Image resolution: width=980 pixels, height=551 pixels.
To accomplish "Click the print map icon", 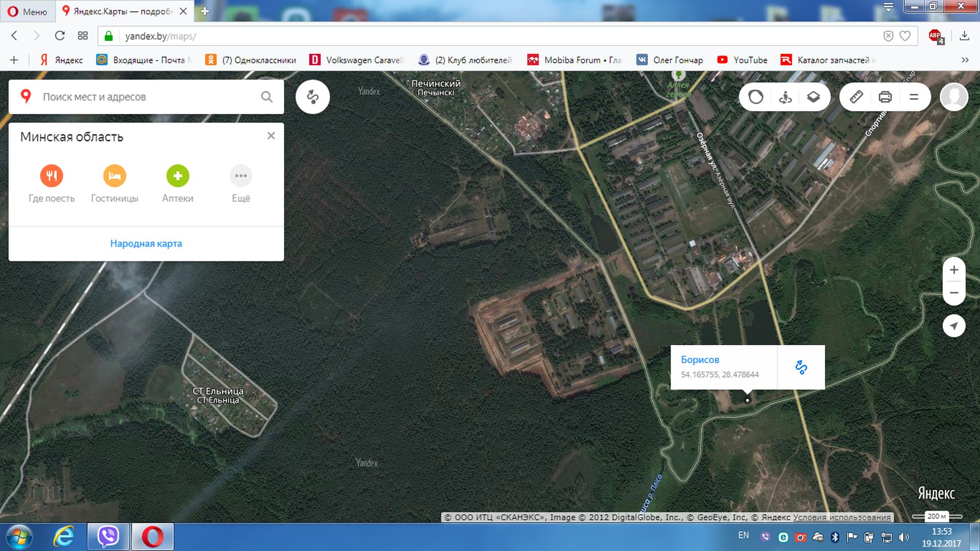I will 885,97.
